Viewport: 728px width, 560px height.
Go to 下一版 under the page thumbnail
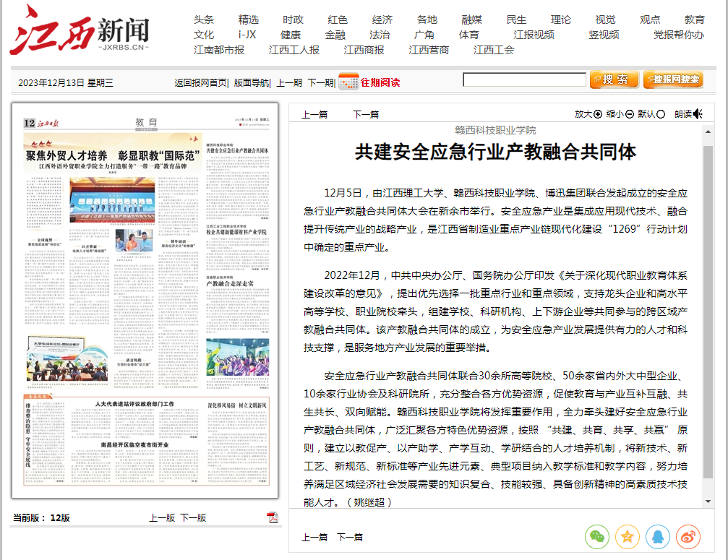[193, 517]
